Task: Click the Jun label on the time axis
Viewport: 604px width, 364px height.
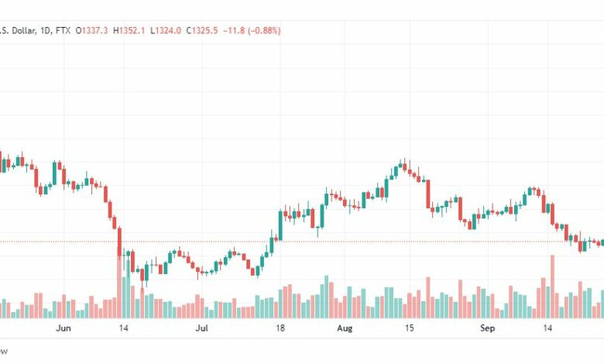Action: point(63,328)
